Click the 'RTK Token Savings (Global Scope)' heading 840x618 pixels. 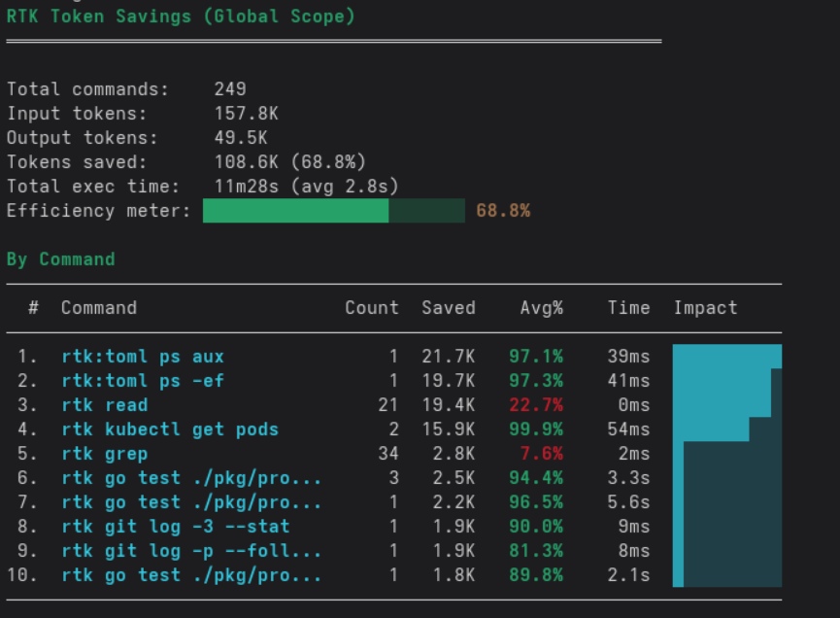pyautogui.click(x=181, y=17)
